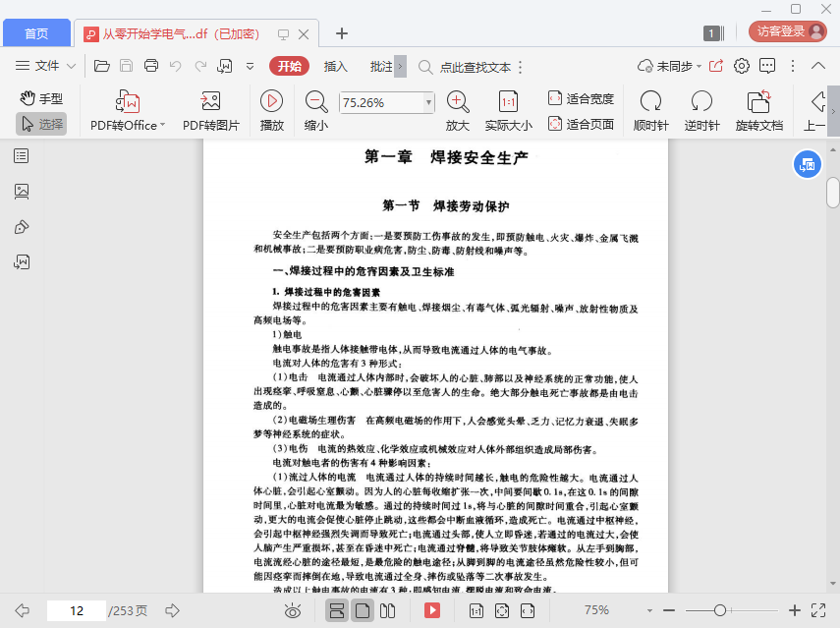
Task: Select single page view mode
Action: pyautogui.click(x=363, y=610)
